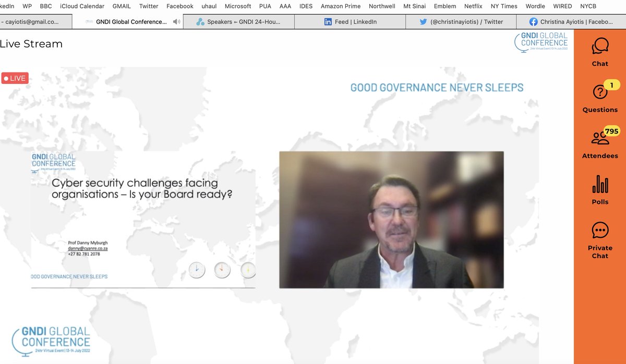Click the Questions notification badge showing 1
The height and width of the screenshot is (364, 626).
click(611, 85)
